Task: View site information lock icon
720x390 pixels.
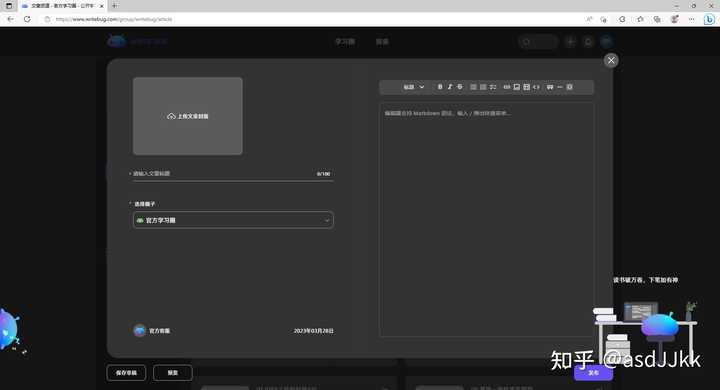Action: pos(47,19)
